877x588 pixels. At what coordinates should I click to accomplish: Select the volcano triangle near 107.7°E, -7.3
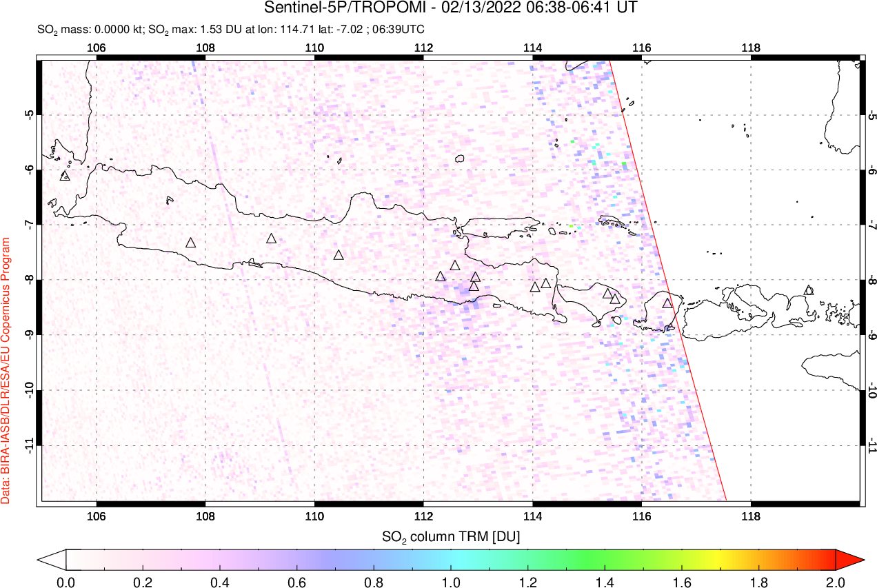[x=191, y=243]
